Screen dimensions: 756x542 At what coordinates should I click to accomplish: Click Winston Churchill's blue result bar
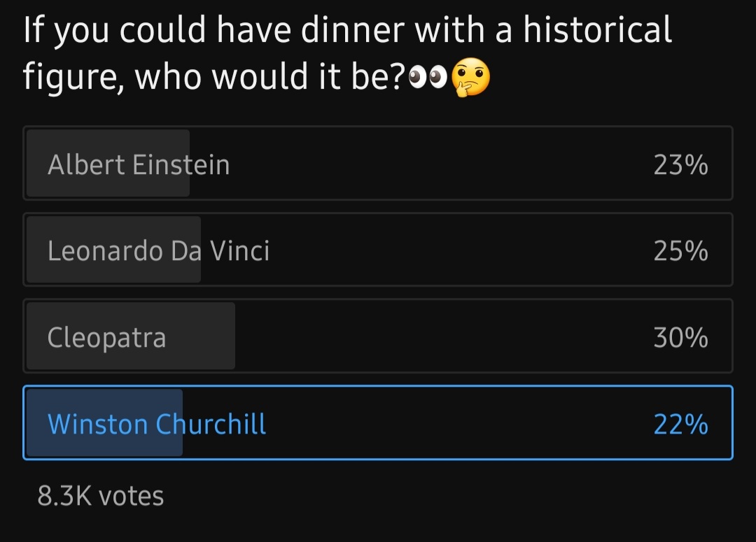click(104, 422)
